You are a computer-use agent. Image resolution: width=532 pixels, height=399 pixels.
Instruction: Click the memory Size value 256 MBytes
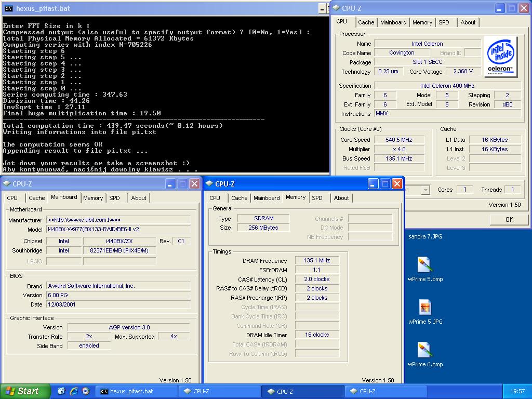pyautogui.click(x=263, y=228)
